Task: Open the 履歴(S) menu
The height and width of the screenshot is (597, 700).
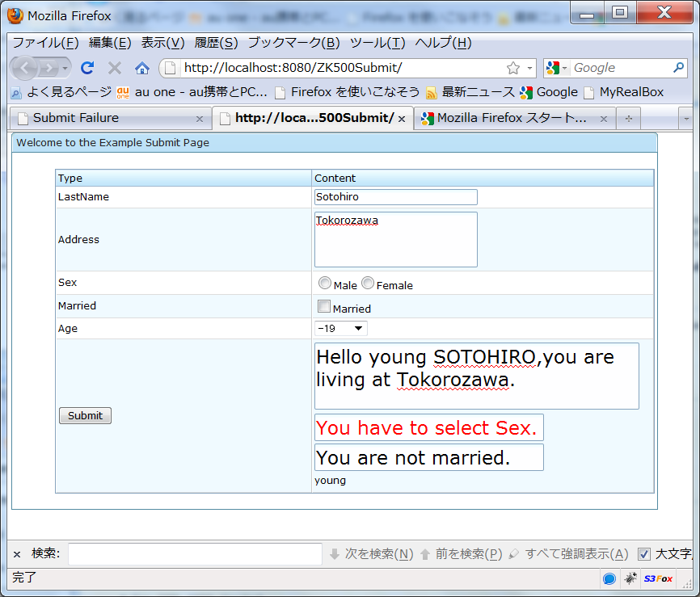Action: [x=216, y=43]
